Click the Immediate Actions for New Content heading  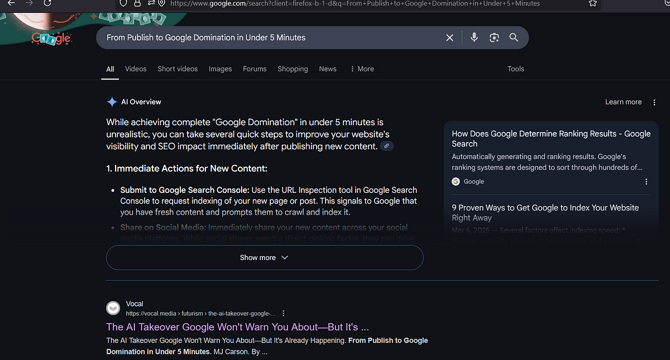pos(187,169)
